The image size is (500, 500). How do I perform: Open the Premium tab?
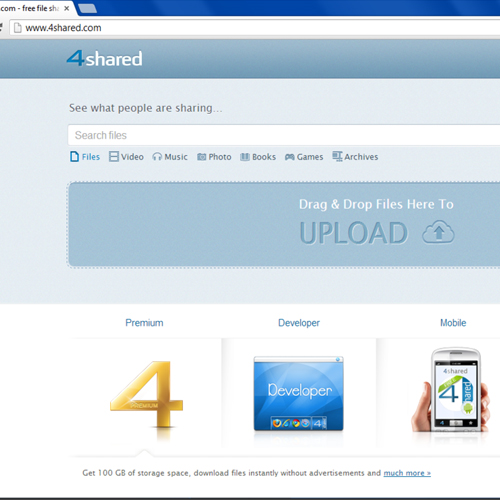(144, 323)
